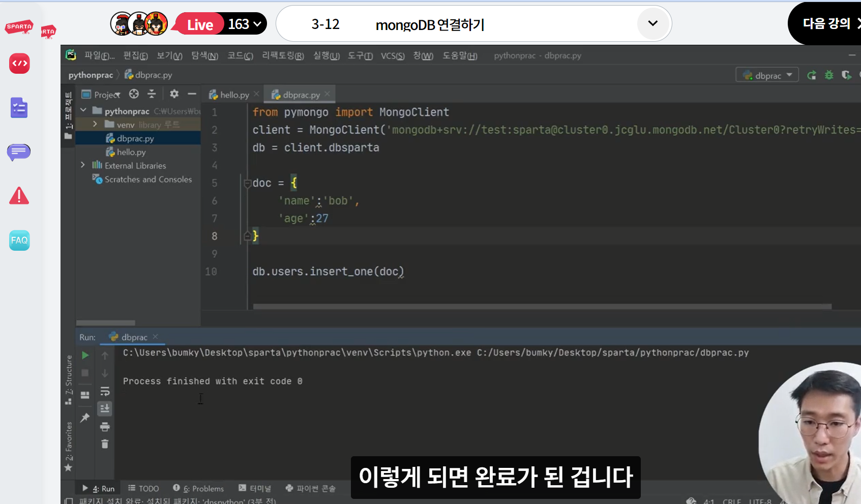Open the TODO tool window
The image size is (861, 504).
143,488
